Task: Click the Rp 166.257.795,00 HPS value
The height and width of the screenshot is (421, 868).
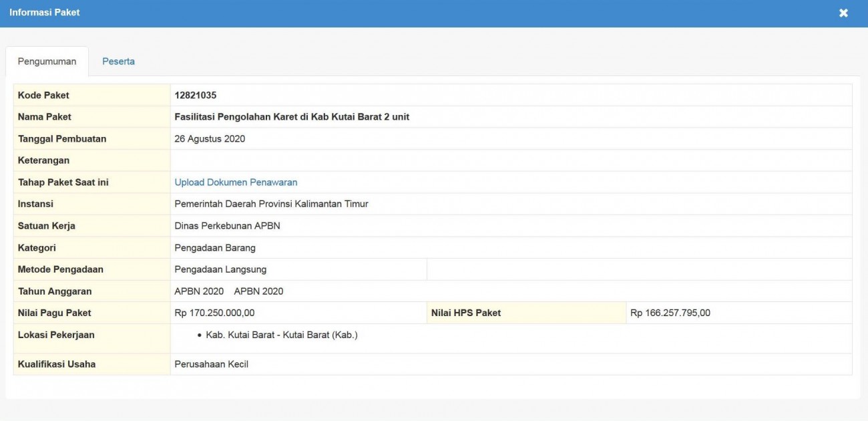Action: (x=670, y=313)
